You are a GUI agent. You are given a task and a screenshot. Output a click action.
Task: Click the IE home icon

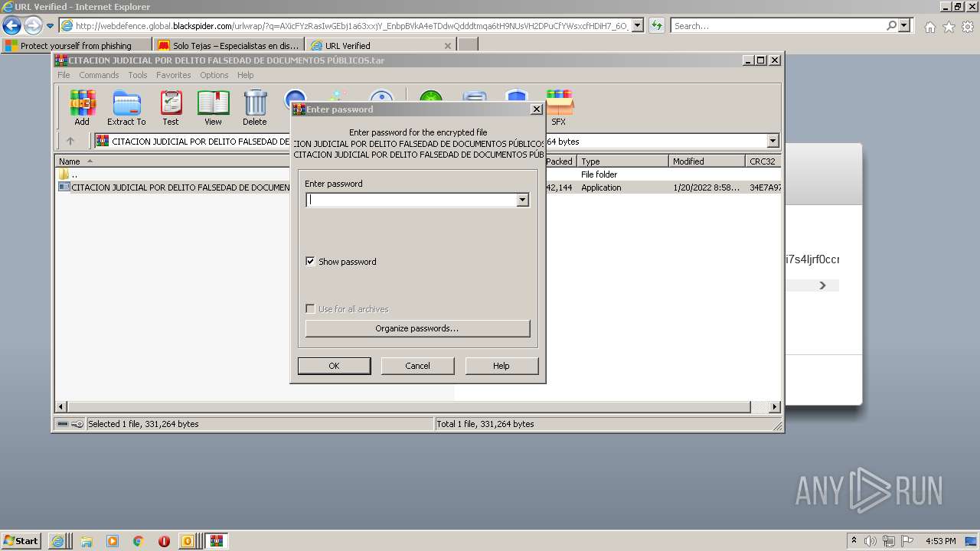pos(929,27)
